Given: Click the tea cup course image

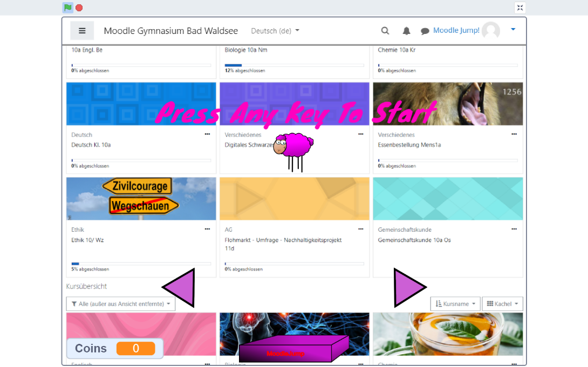Looking at the screenshot, I should [x=448, y=334].
